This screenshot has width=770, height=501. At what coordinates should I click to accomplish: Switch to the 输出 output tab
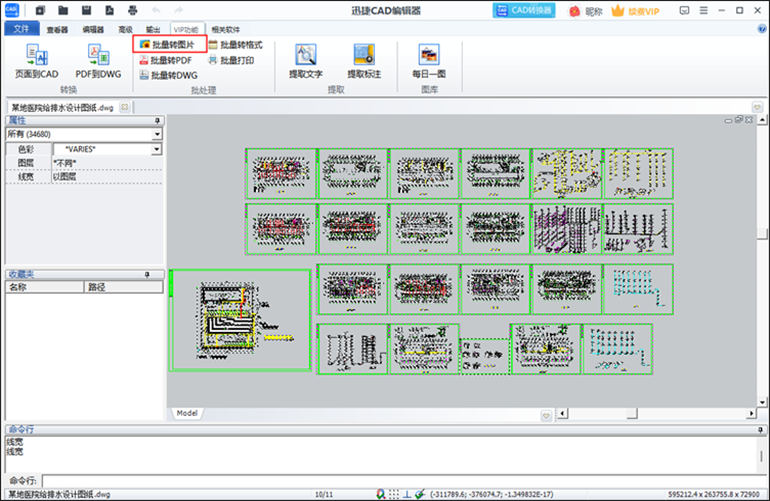pyautogui.click(x=153, y=29)
